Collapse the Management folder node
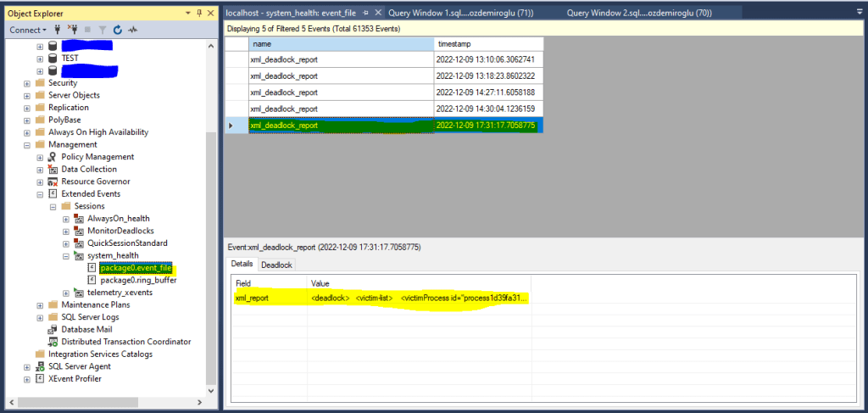 (26, 145)
